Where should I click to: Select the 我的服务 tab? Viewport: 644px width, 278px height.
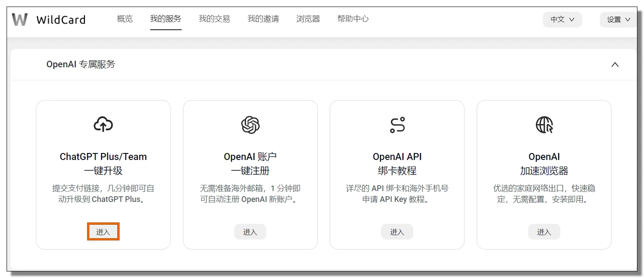point(165,19)
